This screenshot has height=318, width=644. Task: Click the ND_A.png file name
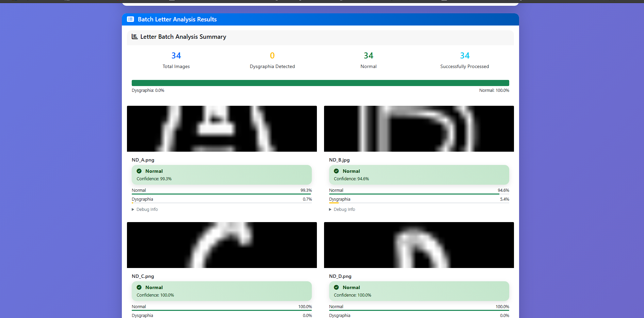pyautogui.click(x=143, y=160)
